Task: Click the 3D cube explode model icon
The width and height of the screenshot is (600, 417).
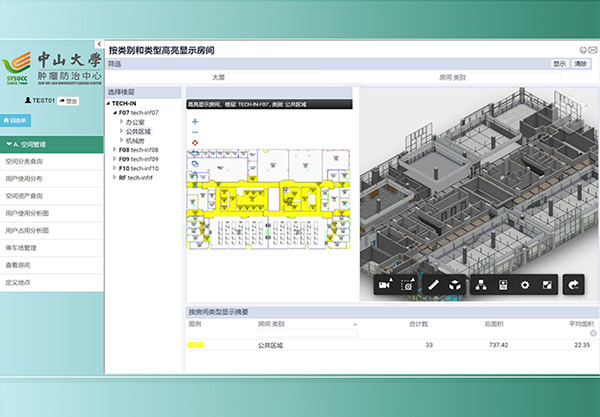Action: point(455,285)
